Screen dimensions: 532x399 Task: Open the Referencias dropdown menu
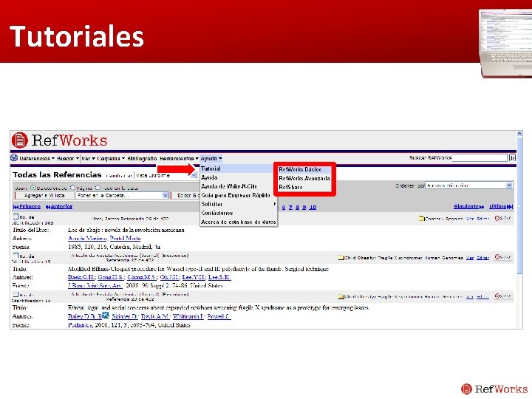click(37, 158)
